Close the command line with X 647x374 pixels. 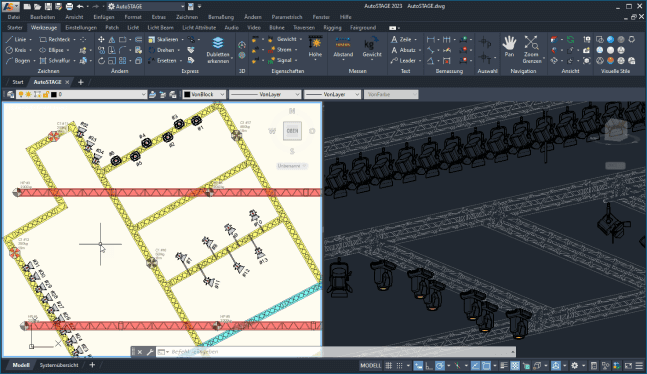140,352
